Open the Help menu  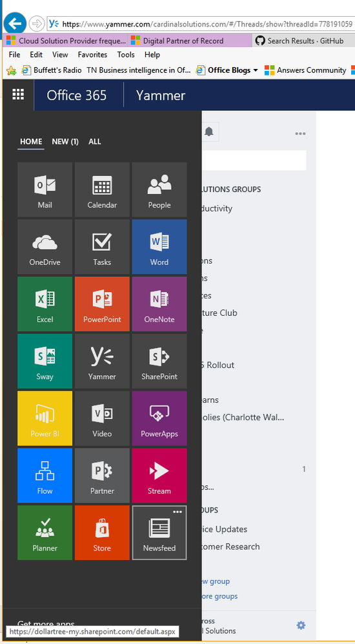pyautogui.click(x=152, y=55)
